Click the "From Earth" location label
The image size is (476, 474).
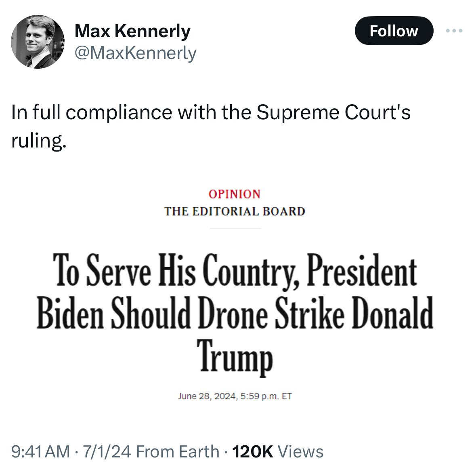[178, 451]
